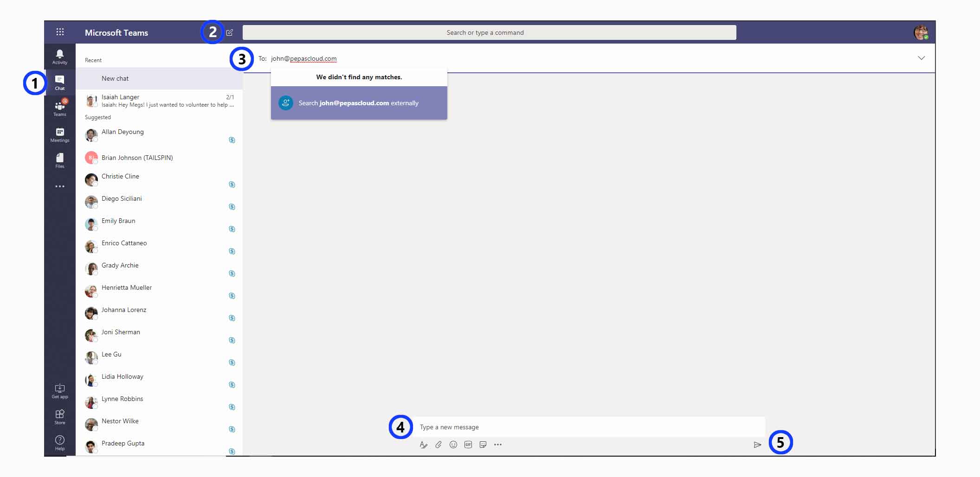Select Grady Archie contact
980x477 pixels.
[x=159, y=268]
